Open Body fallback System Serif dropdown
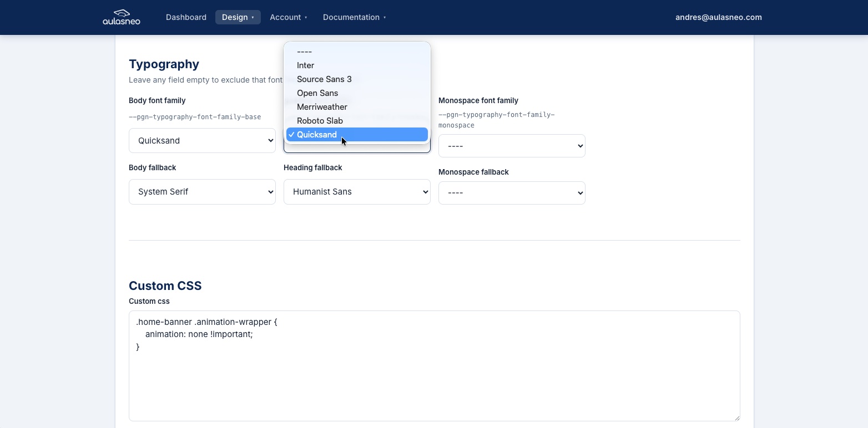Image resolution: width=868 pixels, height=428 pixels. [x=202, y=192]
